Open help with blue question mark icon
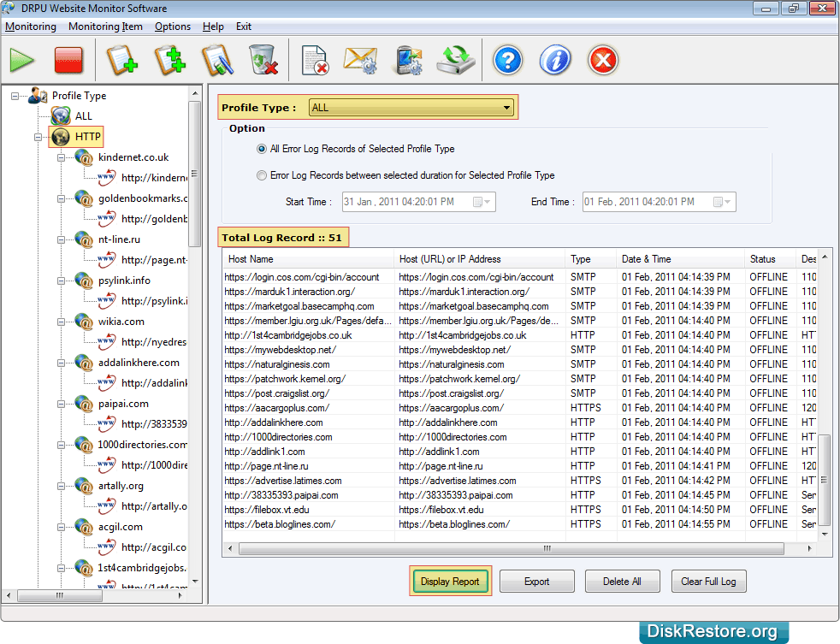Screen dimensions: 840x644 (x=507, y=60)
